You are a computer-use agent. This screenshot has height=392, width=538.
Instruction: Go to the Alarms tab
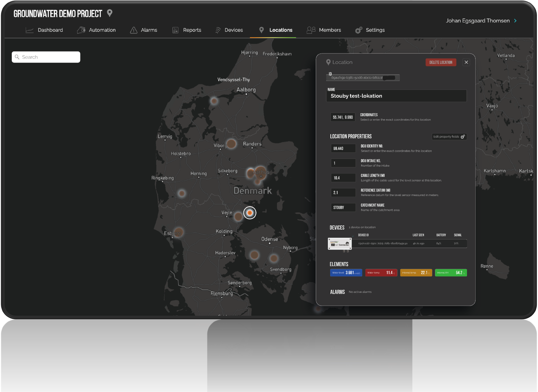pyautogui.click(x=144, y=30)
